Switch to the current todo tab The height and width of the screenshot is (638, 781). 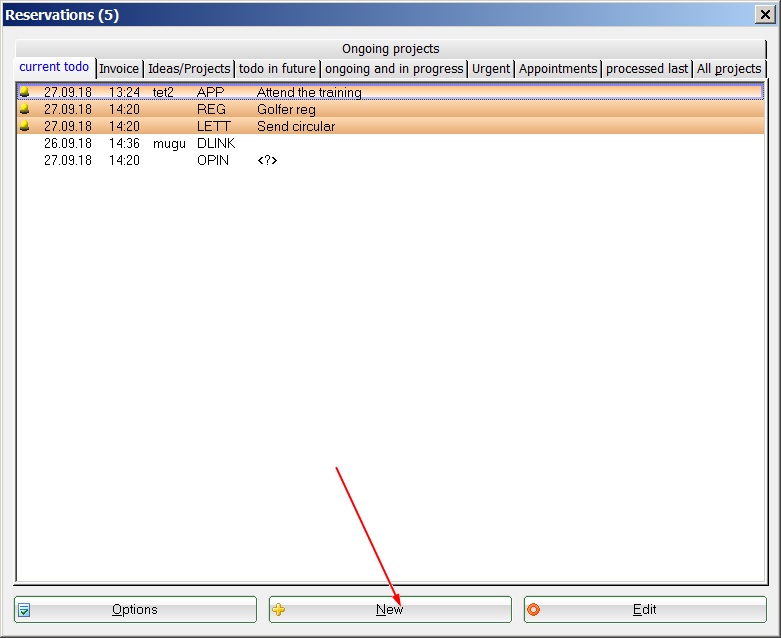(x=54, y=67)
